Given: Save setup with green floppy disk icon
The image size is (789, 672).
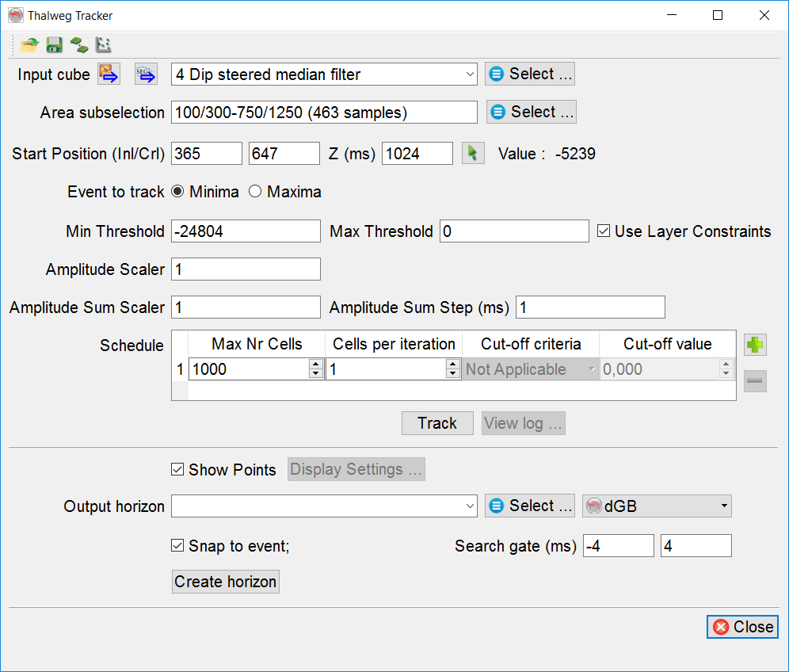Looking at the screenshot, I should (55, 45).
